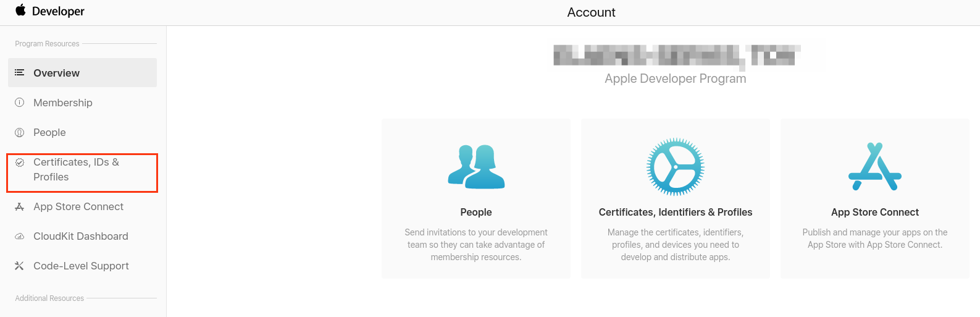Image resolution: width=980 pixels, height=317 pixels.
Task: Click the Code-Level Support tools icon
Action: (x=20, y=266)
